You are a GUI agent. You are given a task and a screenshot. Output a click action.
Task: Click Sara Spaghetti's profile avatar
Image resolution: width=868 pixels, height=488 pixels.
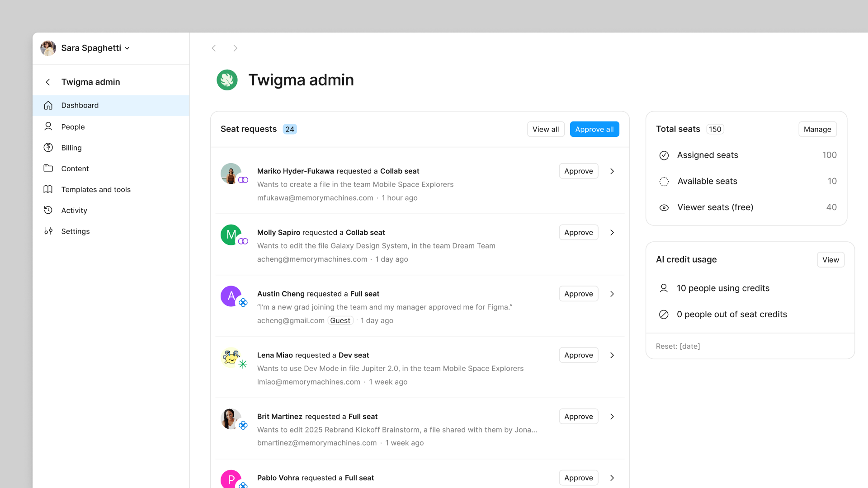tap(48, 48)
